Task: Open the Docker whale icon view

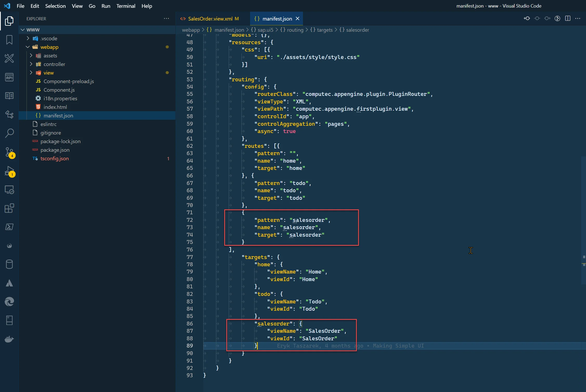Action: click(x=9, y=339)
